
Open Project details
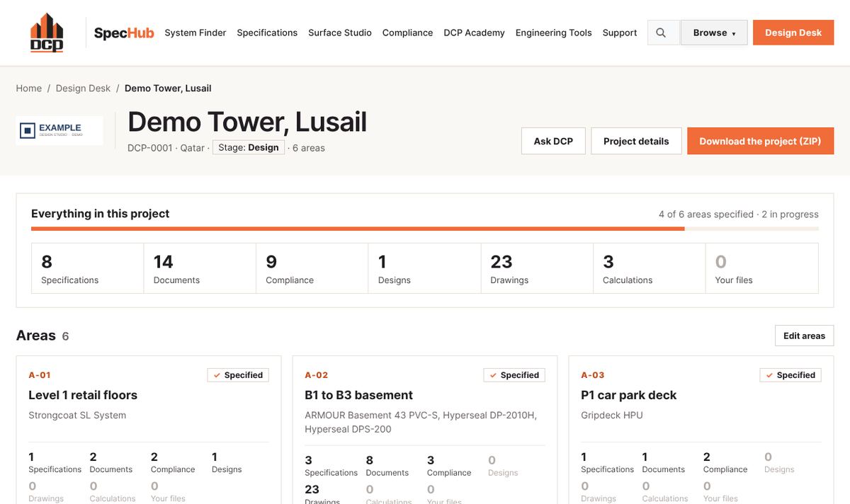[x=636, y=141]
